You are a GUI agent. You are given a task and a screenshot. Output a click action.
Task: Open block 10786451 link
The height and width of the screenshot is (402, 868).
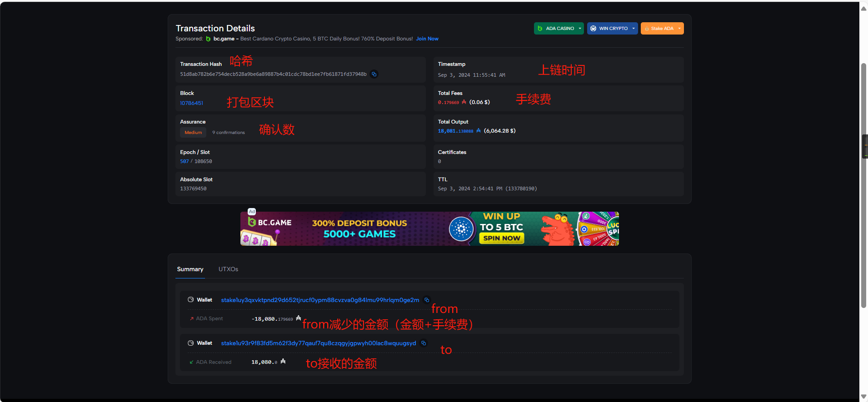(191, 103)
